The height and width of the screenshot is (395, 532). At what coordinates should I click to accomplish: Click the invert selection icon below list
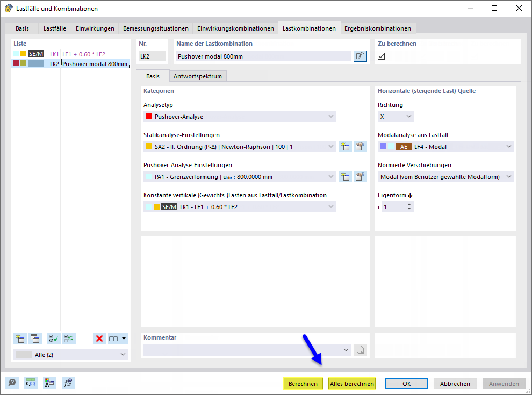69,339
